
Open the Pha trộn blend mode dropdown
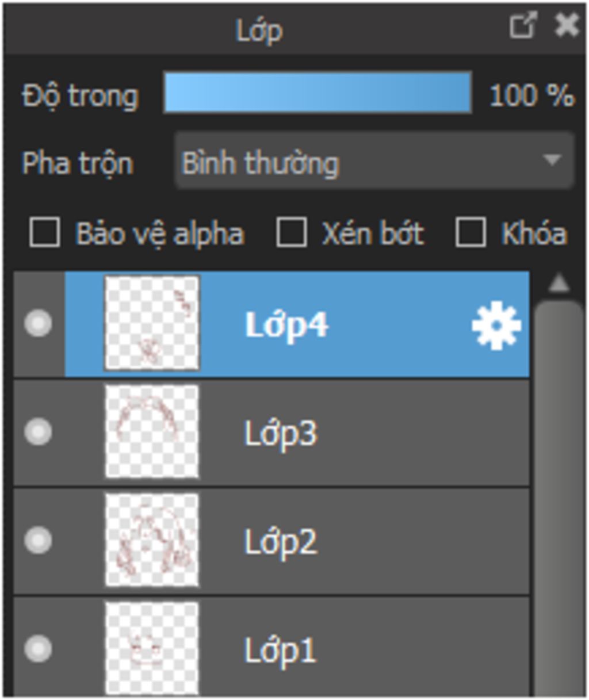click(x=374, y=160)
